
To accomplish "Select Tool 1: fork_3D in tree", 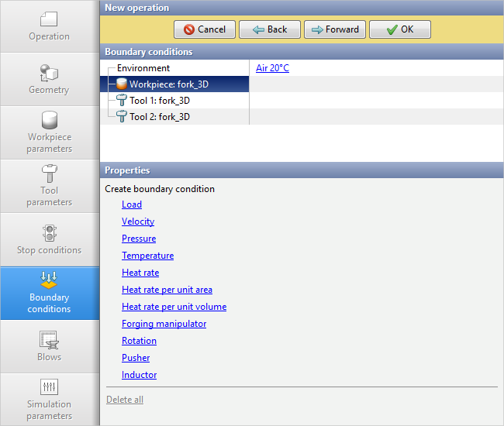I will point(159,101).
